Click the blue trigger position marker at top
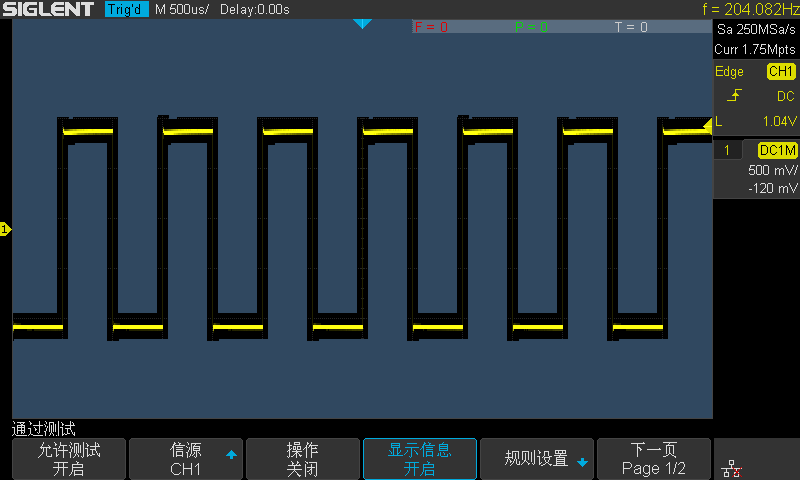Viewport: 800px width, 480px height. click(x=362, y=23)
